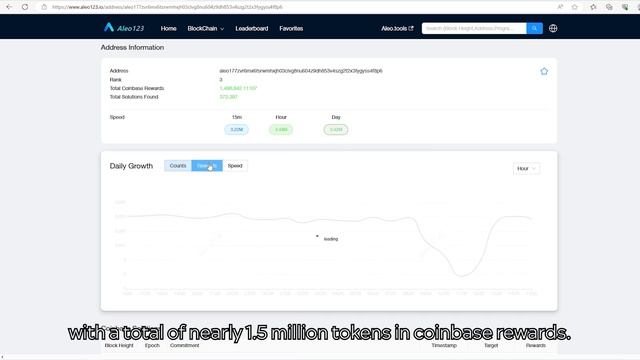Click the Timestamp column header
The width and height of the screenshot is (640, 360).
(444, 345)
